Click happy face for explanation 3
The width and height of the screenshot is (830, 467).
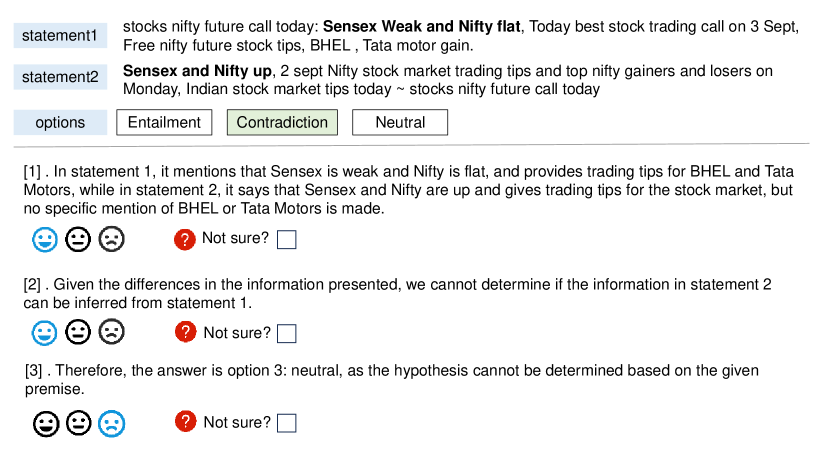[45, 423]
